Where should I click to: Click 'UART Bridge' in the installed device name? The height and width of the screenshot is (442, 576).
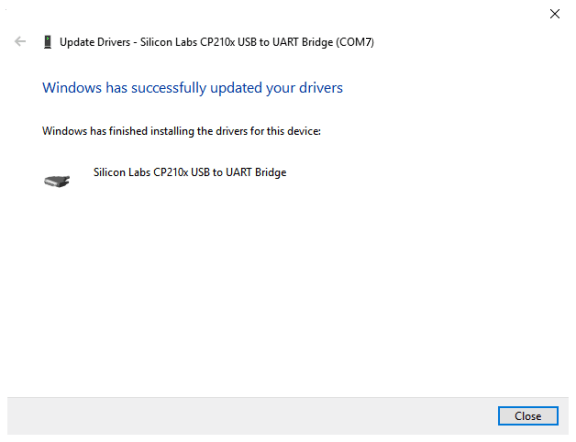[256, 172]
